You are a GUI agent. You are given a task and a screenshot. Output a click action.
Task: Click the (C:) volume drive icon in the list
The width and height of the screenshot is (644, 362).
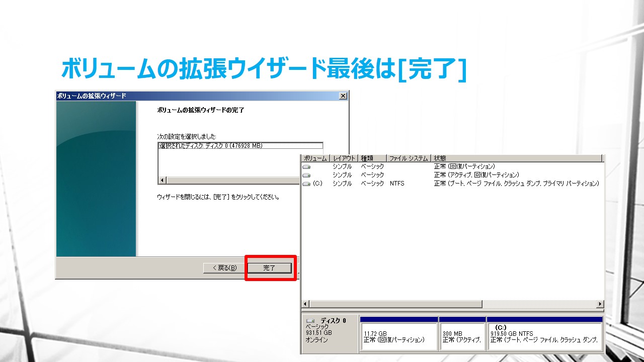point(306,184)
